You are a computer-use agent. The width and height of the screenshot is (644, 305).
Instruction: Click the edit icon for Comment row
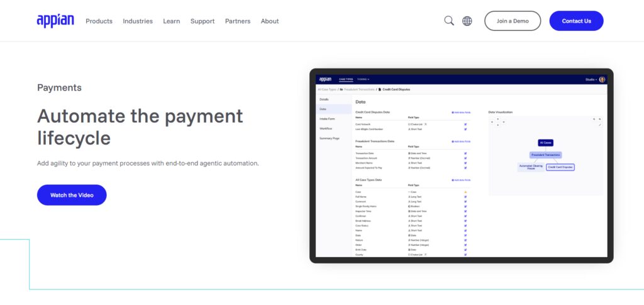coord(465,202)
